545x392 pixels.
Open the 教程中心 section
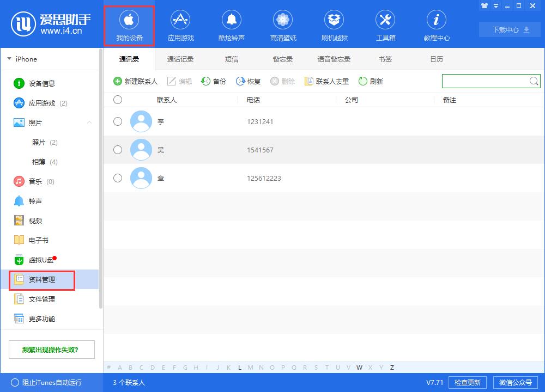coord(436,24)
